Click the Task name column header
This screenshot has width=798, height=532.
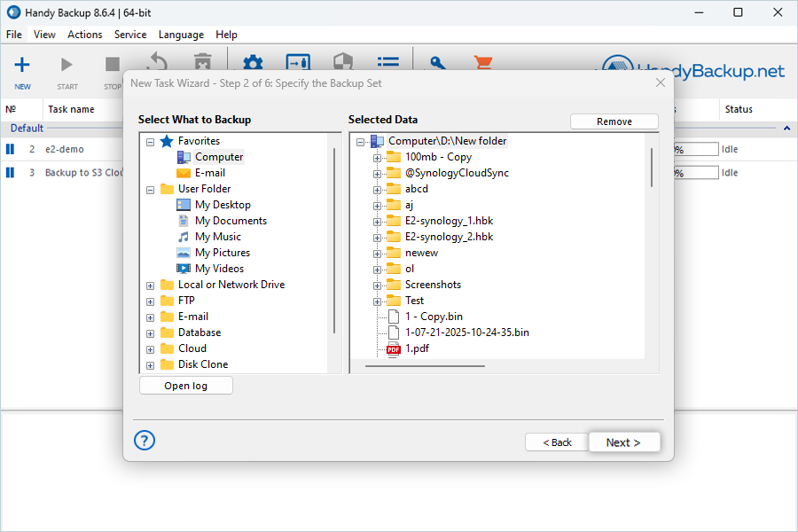71,109
